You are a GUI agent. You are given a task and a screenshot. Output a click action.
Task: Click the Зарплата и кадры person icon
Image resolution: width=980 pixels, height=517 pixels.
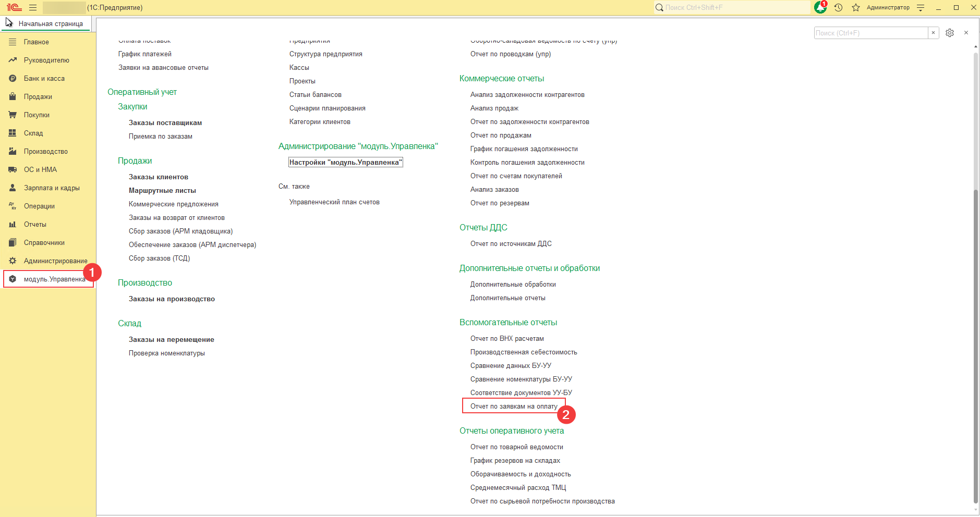point(13,188)
